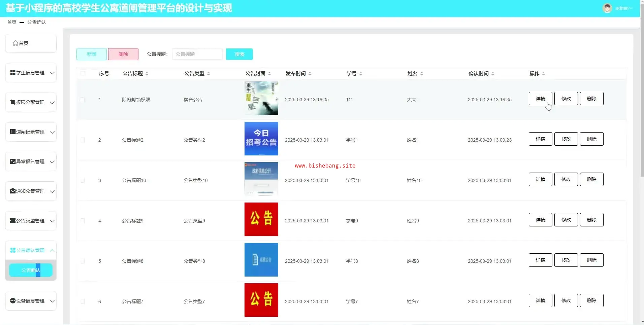Click the admin user avatar
Screen dimensions: 644x325
[607, 8]
